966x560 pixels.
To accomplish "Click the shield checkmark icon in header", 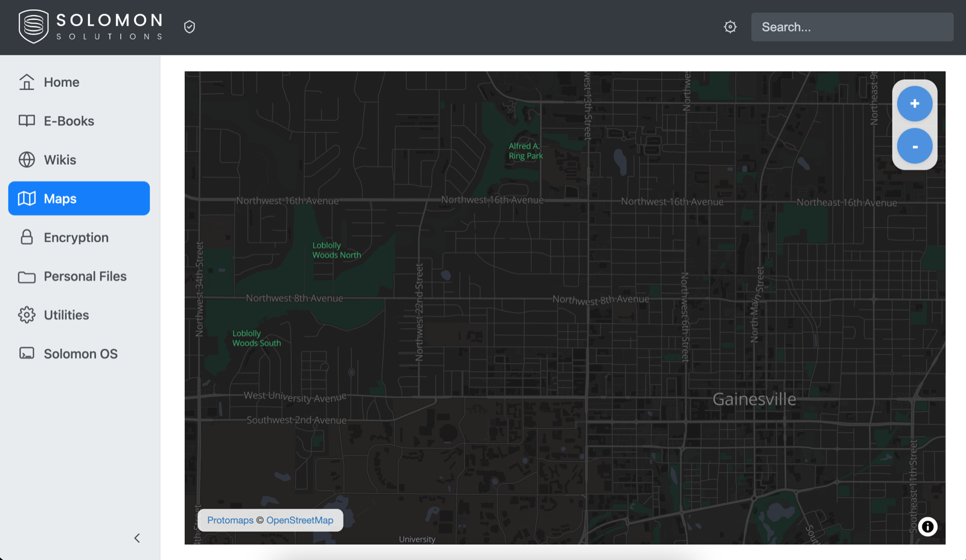I will tap(190, 27).
